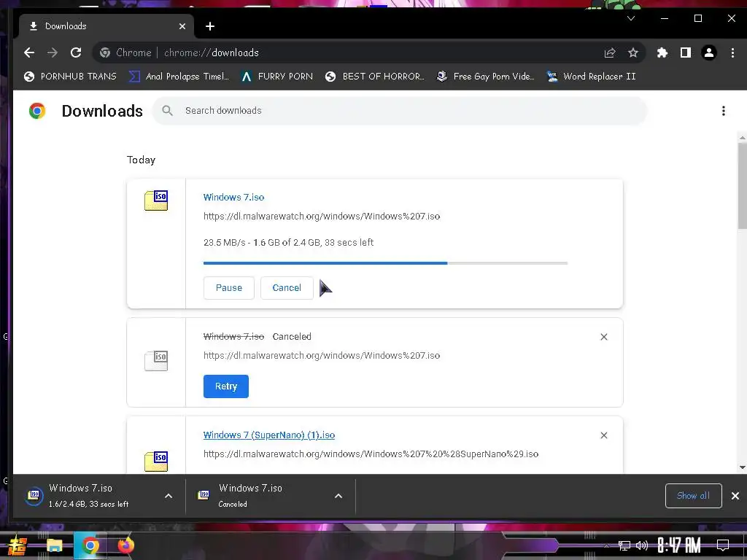Open the Word Replacer II bookmark
747x560 pixels.
[591, 76]
